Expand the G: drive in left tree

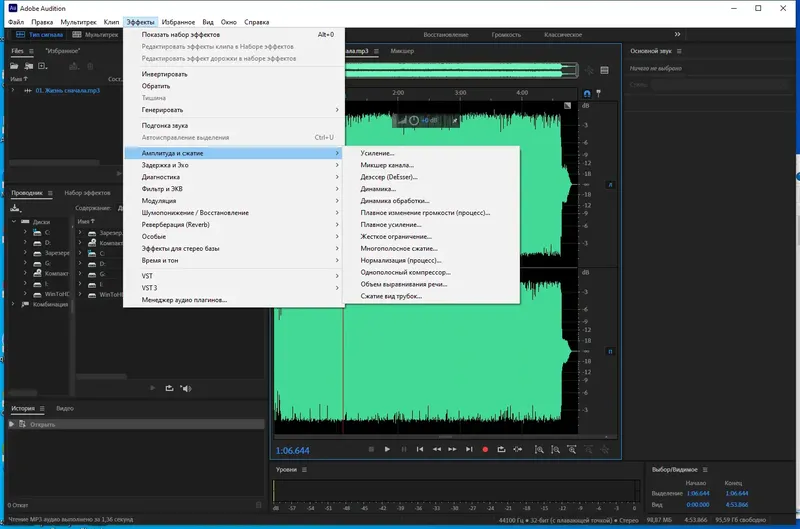click(x=25, y=263)
